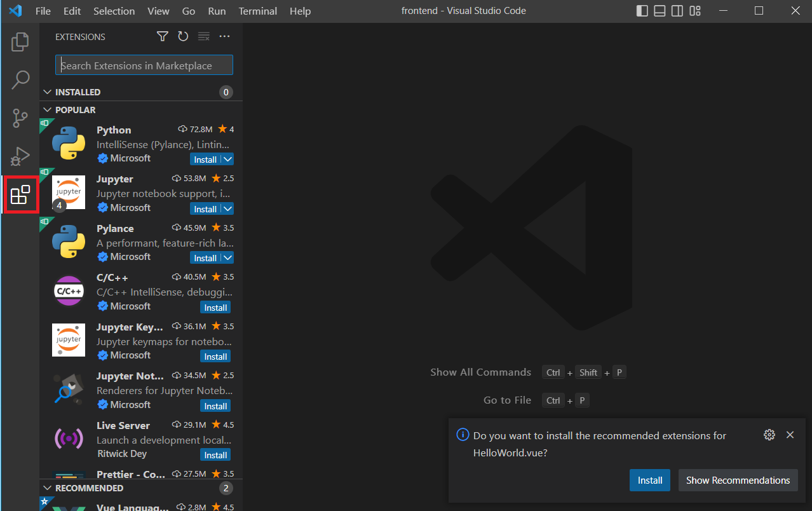Click Install in the notification popup
Image resolution: width=812 pixels, height=511 pixels.
coord(649,480)
